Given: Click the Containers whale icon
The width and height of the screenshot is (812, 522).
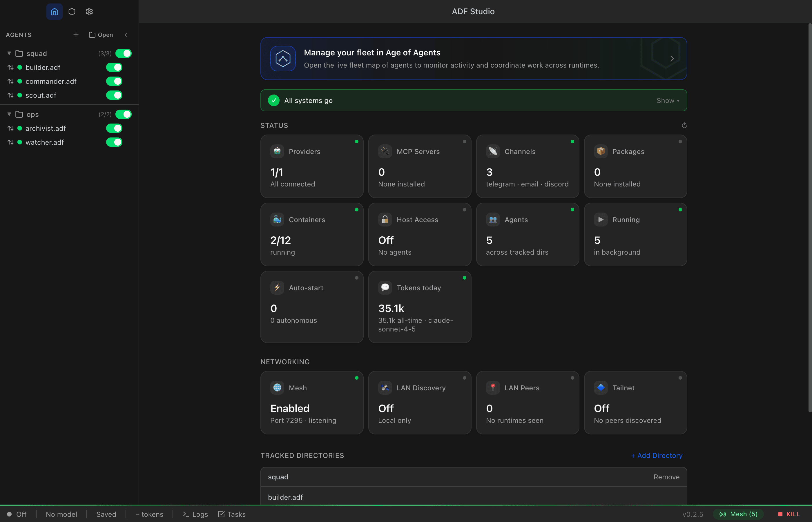Looking at the screenshot, I should [x=277, y=219].
